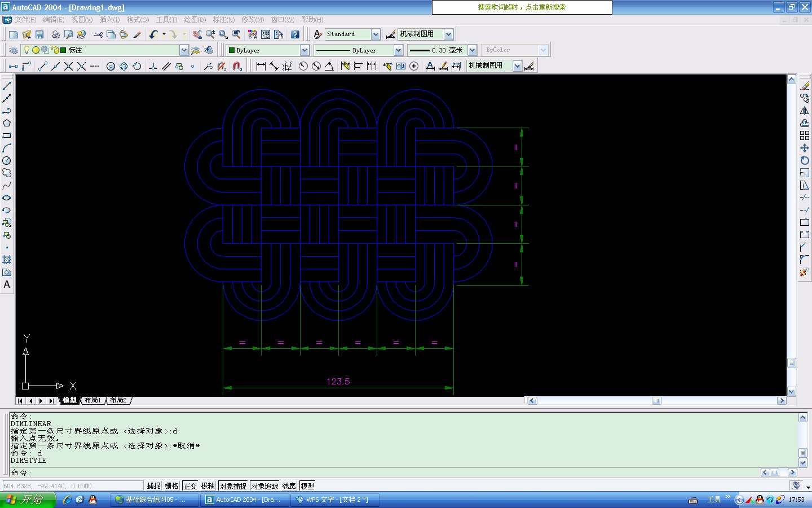Image resolution: width=812 pixels, height=508 pixels.
Task: Click the Linear Dimension tool
Action: click(261, 66)
